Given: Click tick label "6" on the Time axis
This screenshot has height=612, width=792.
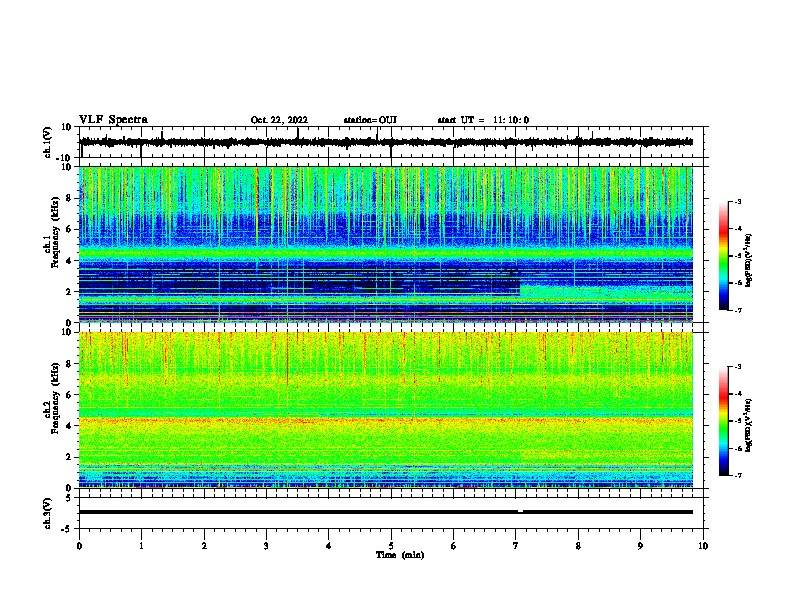Looking at the screenshot, I should click(x=454, y=546).
